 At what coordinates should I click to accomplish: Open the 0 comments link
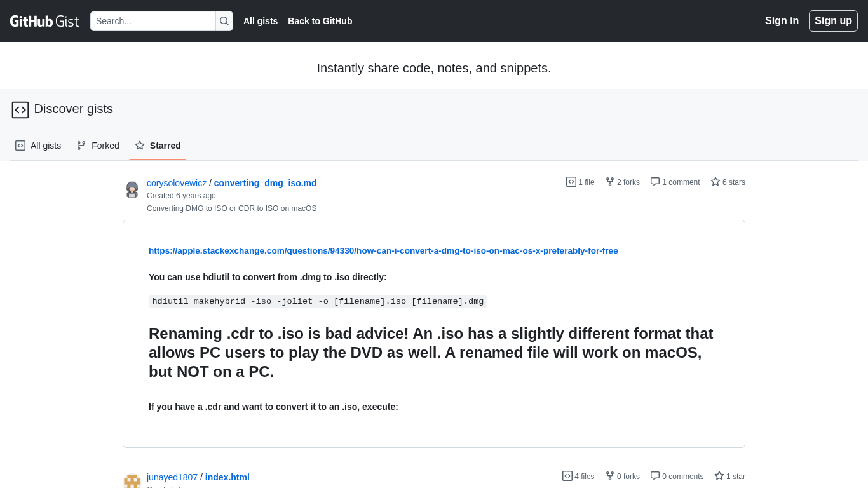[x=677, y=477]
